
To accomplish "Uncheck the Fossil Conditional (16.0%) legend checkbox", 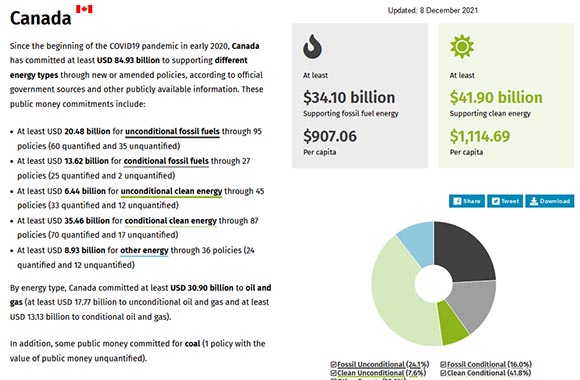I will pos(443,364).
